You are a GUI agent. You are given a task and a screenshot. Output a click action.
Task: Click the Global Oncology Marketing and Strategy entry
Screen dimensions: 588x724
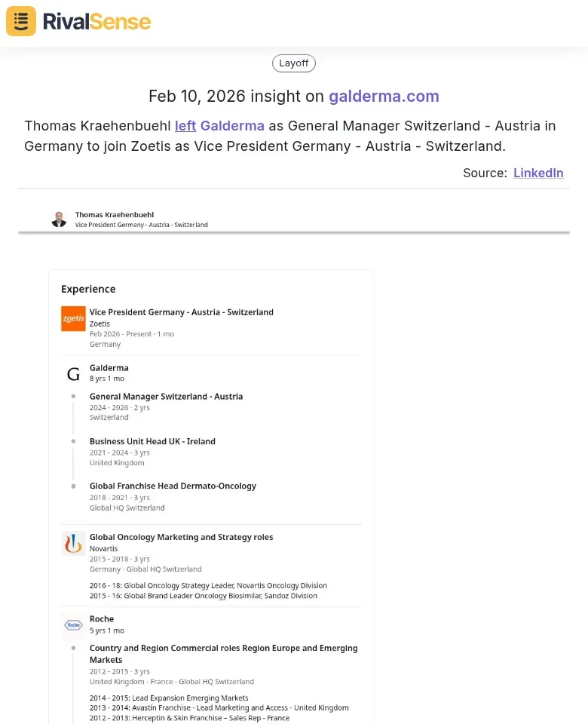click(x=181, y=536)
